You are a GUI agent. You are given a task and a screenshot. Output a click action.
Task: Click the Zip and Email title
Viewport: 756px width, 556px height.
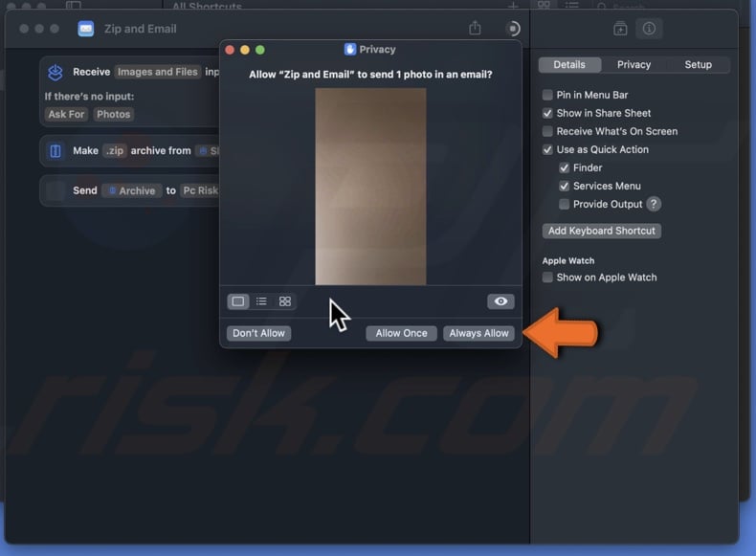[x=141, y=29]
